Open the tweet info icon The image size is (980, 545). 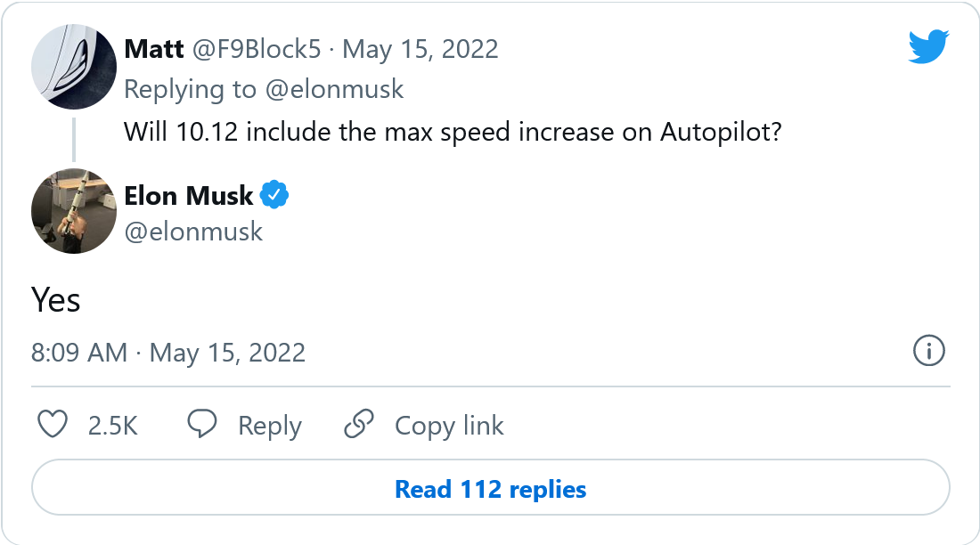(928, 352)
